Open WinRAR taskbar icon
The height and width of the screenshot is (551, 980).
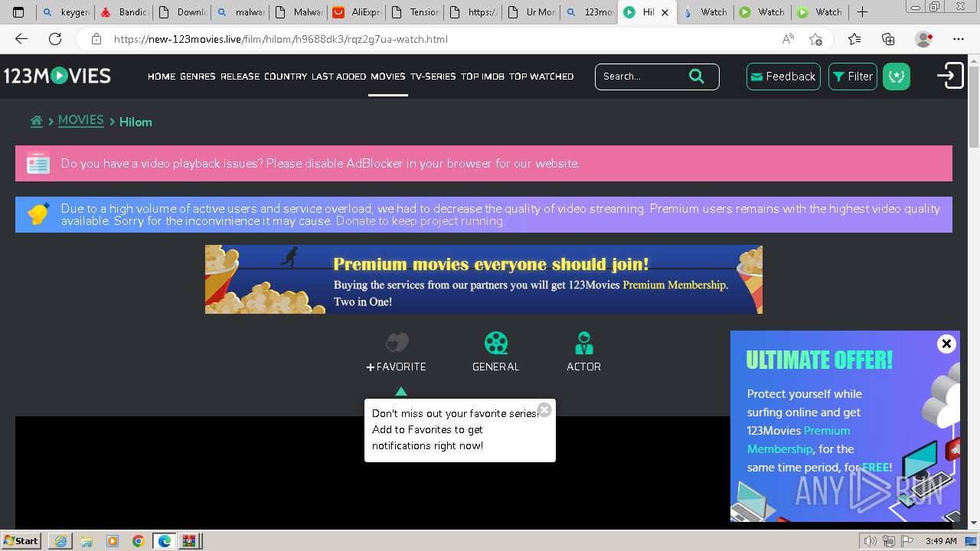(x=190, y=541)
